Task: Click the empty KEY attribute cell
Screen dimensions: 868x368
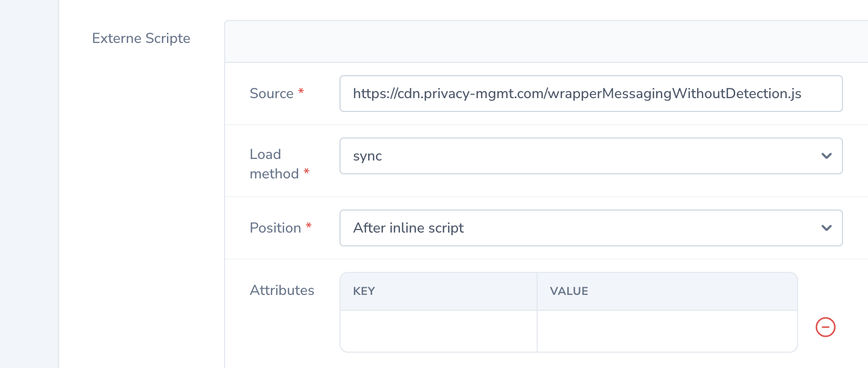Action: click(x=439, y=331)
